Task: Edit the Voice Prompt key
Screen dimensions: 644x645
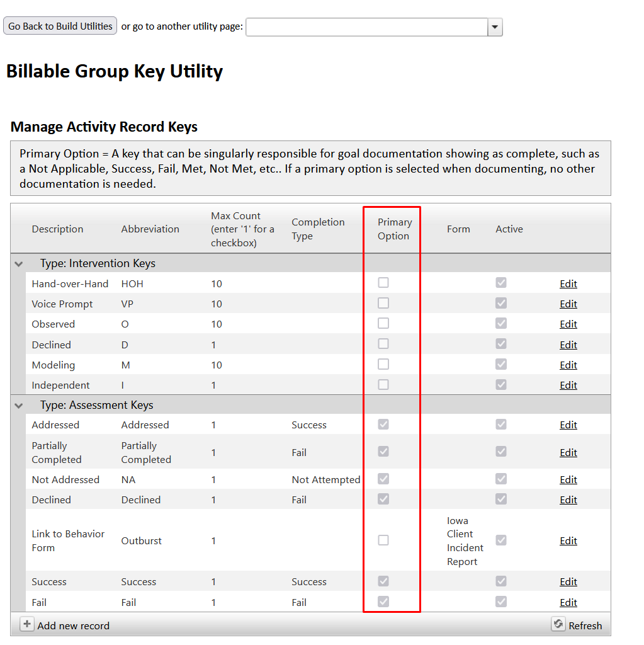Action: 568,304
